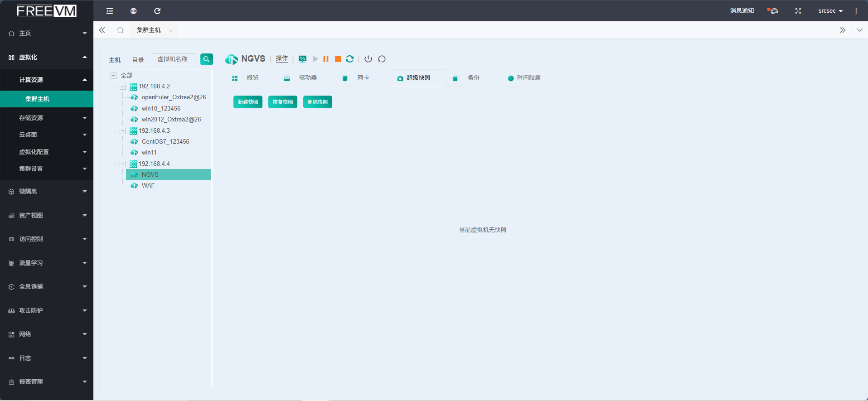Open the srcsec user dropdown
Screen dimensions: 868x401
pyautogui.click(x=830, y=11)
